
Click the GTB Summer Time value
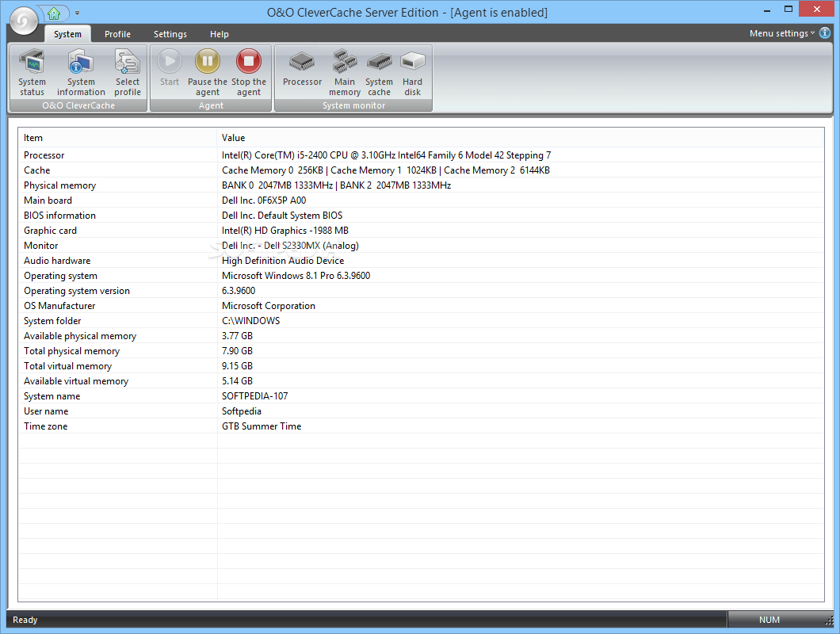(262, 426)
